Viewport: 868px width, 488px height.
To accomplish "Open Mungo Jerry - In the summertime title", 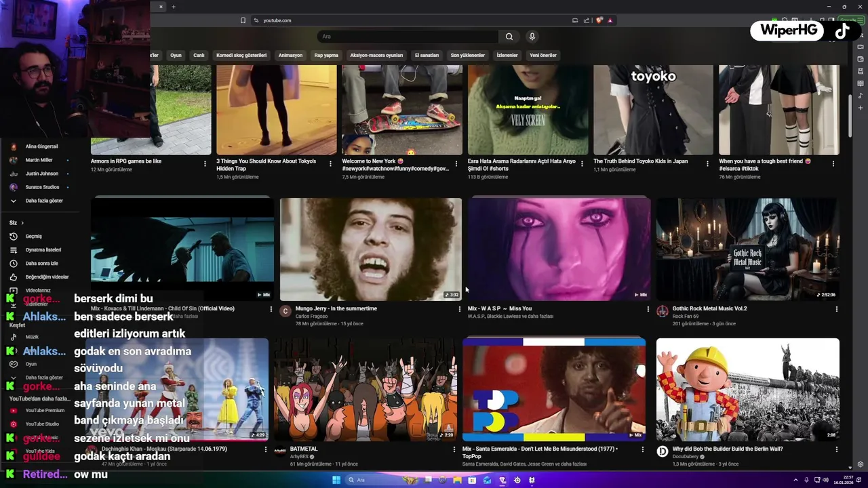I will point(336,308).
